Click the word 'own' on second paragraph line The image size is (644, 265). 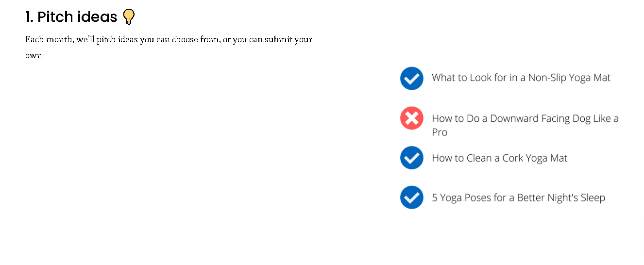[34, 56]
